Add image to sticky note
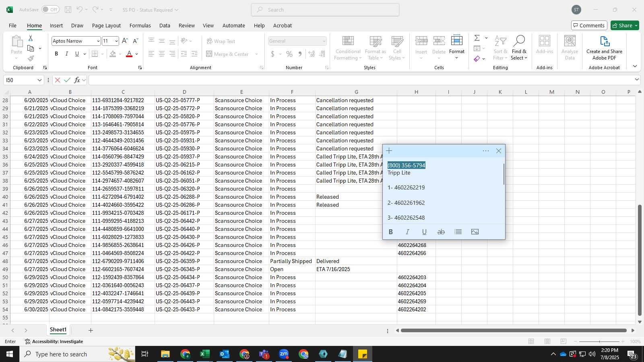The height and width of the screenshot is (362, 644). (475, 232)
